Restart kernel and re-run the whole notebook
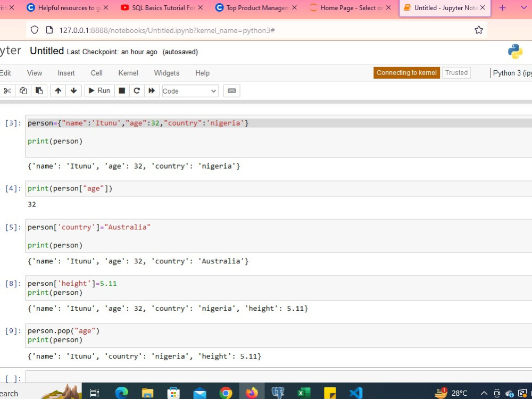 coord(152,90)
